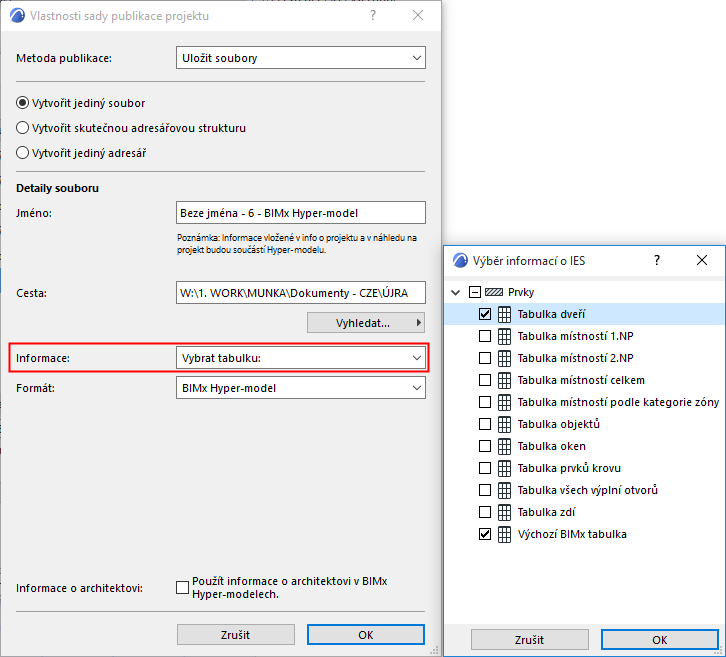726x657 pixels.
Task: Click the Prvky hatch folder icon
Action: [494, 292]
